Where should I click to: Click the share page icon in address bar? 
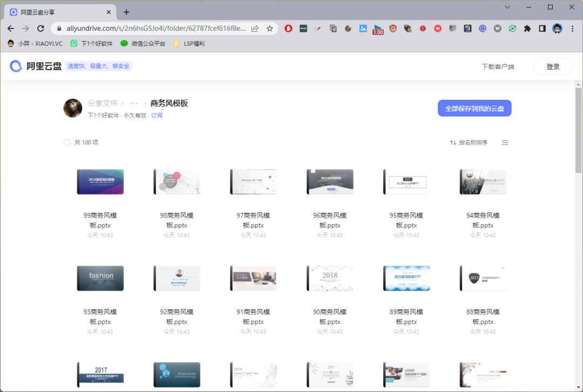255,29
